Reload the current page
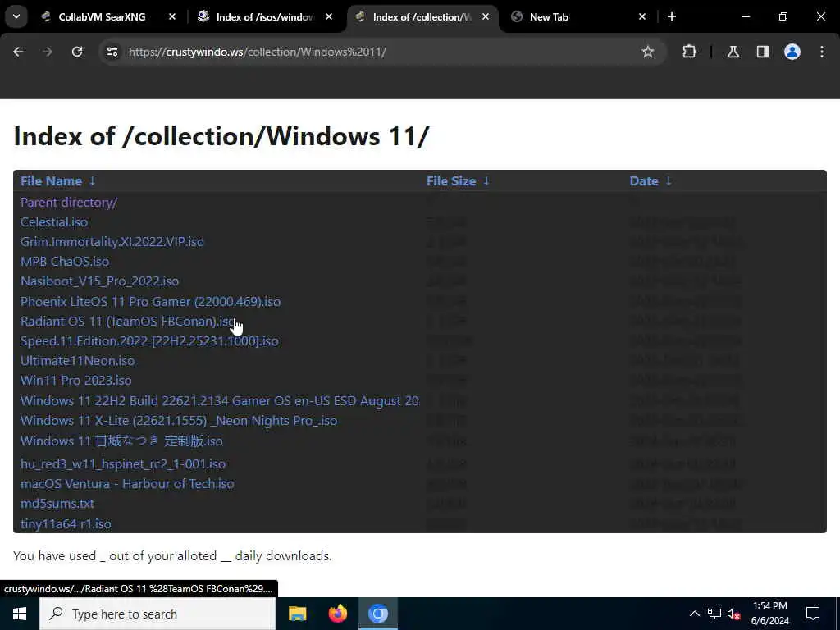Image resolution: width=840 pixels, height=630 pixels. (x=77, y=52)
